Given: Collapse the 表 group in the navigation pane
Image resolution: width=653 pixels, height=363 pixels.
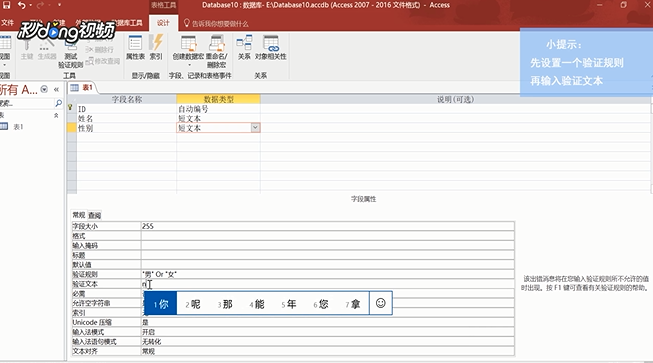Looking at the screenshot, I should coord(56,115).
